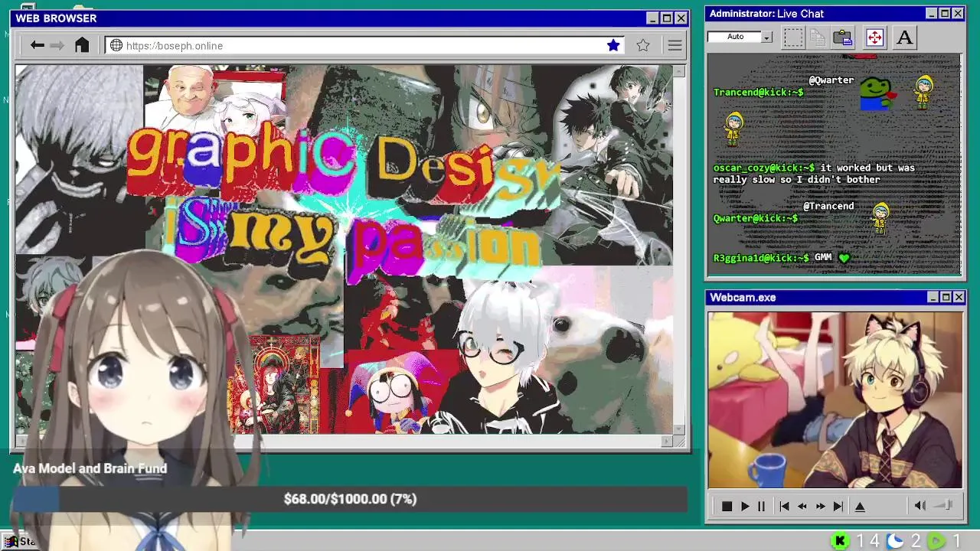Mute the Webcam.exe speaker icon
The width and height of the screenshot is (980, 551).
tap(920, 505)
